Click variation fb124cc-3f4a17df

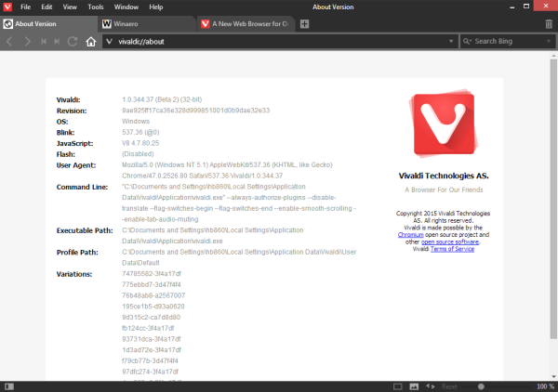click(x=148, y=328)
